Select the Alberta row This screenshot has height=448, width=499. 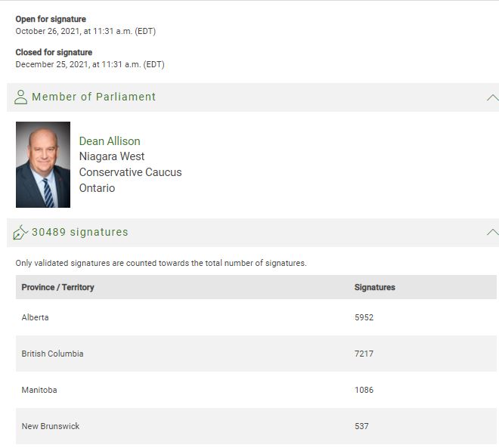(x=256, y=317)
